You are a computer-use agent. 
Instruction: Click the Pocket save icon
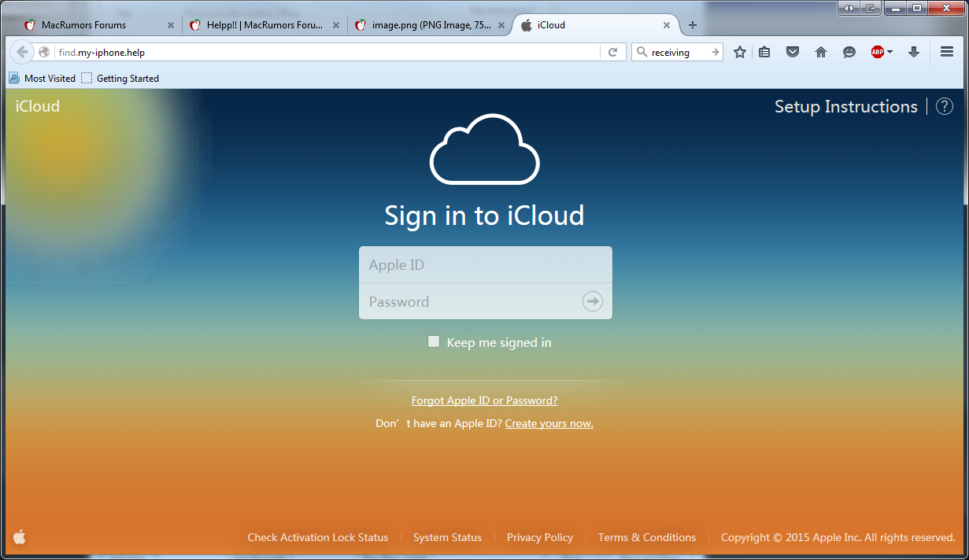[x=793, y=53]
